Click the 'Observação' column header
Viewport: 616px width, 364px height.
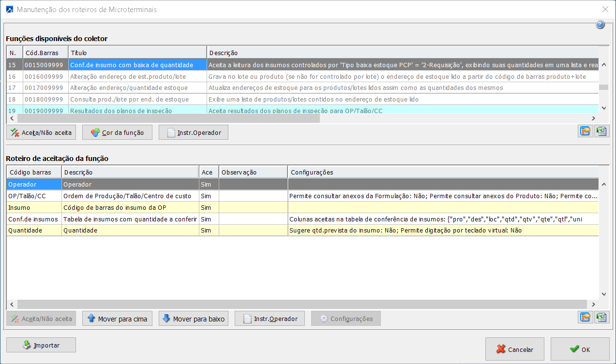click(x=253, y=172)
